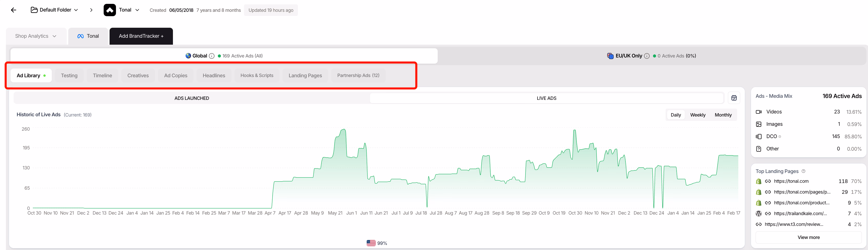Open the t3.com/review landing page link
Image resolution: width=868 pixels, height=250 pixels.
click(x=794, y=224)
